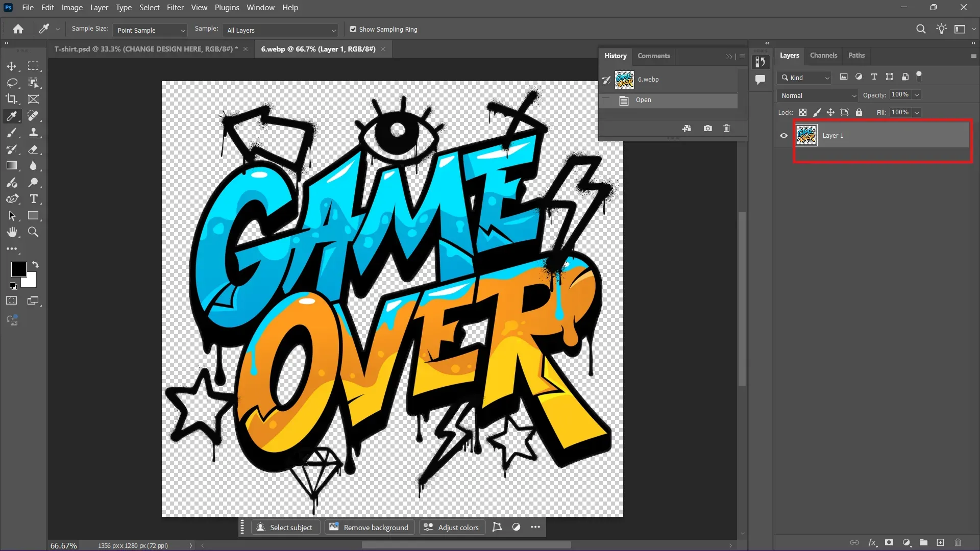
Task: Open the Normal blend mode dropdown
Action: [x=818, y=95]
